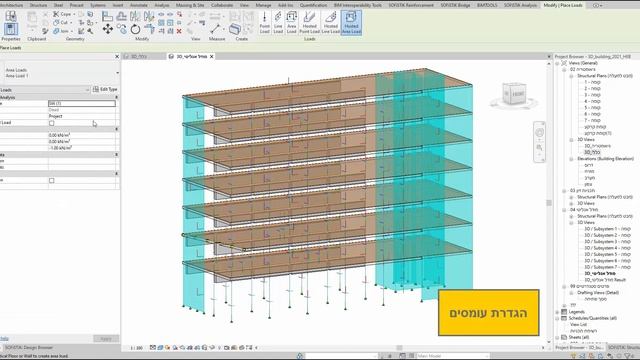The image size is (640, 360).
Task: Collapse Structural Plans under 02 node
Action: [x=571, y=76]
